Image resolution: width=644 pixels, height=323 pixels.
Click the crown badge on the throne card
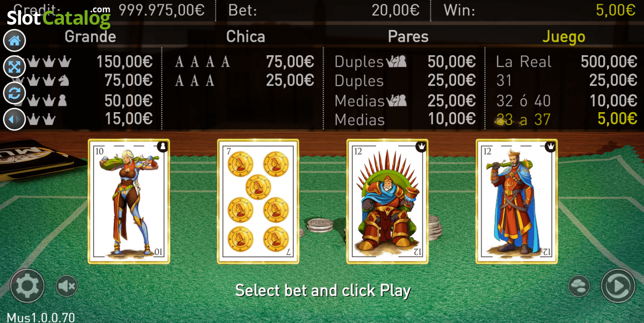tap(421, 146)
